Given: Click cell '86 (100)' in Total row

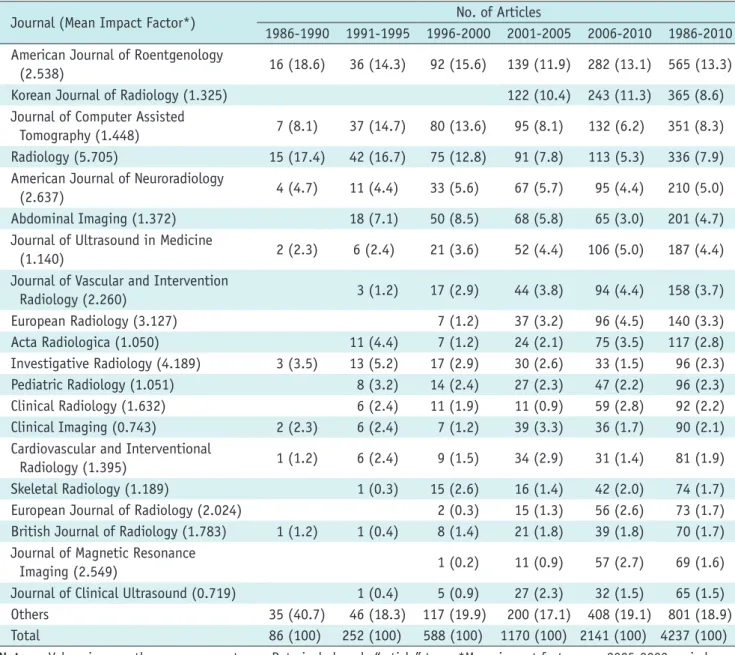Looking at the screenshot, I should [295, 636].
